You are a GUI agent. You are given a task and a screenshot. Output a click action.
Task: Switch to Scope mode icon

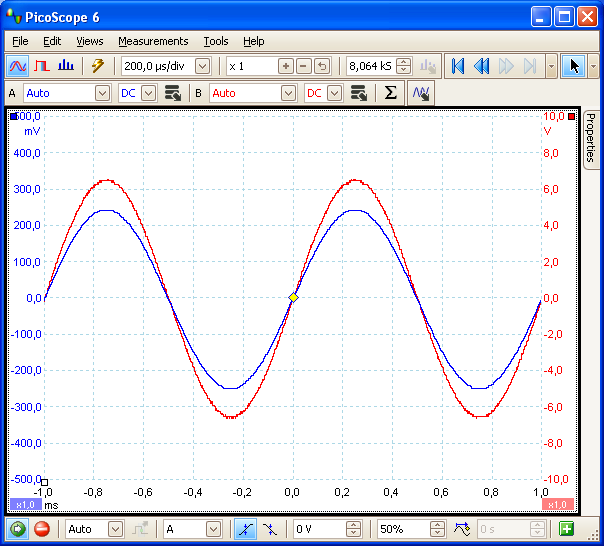point(18,66)
